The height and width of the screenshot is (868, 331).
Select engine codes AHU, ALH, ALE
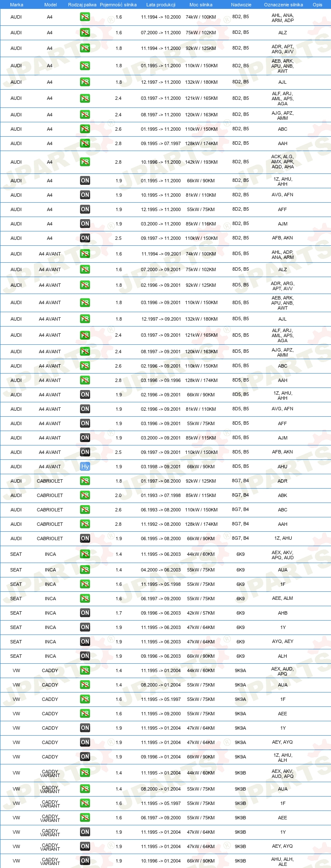[282, 862]
